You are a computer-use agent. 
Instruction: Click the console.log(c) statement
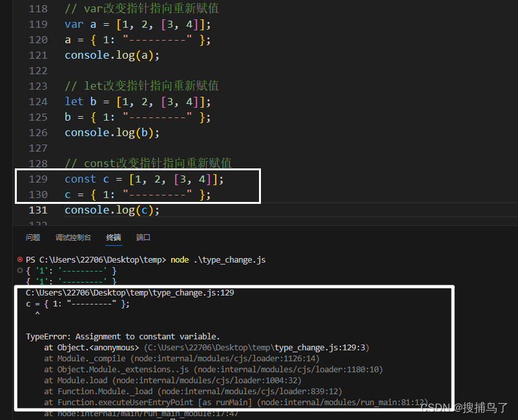112,210
